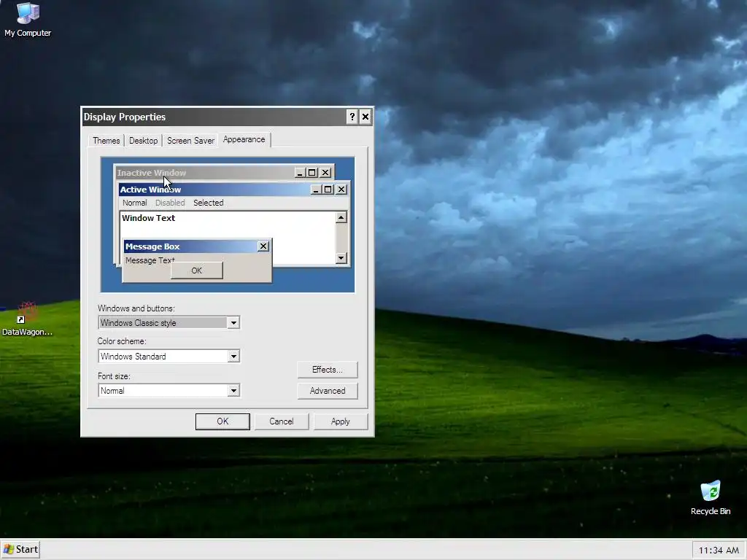Click the taskbar clock showing 11:34 AM
This screenshot has height=560, width=747.
[719, 551]
